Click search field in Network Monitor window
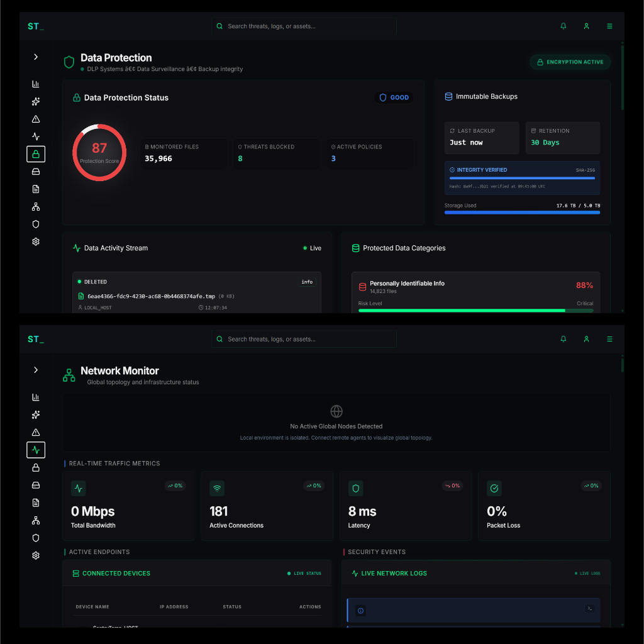644x644 pixels. tap(304, 339)
